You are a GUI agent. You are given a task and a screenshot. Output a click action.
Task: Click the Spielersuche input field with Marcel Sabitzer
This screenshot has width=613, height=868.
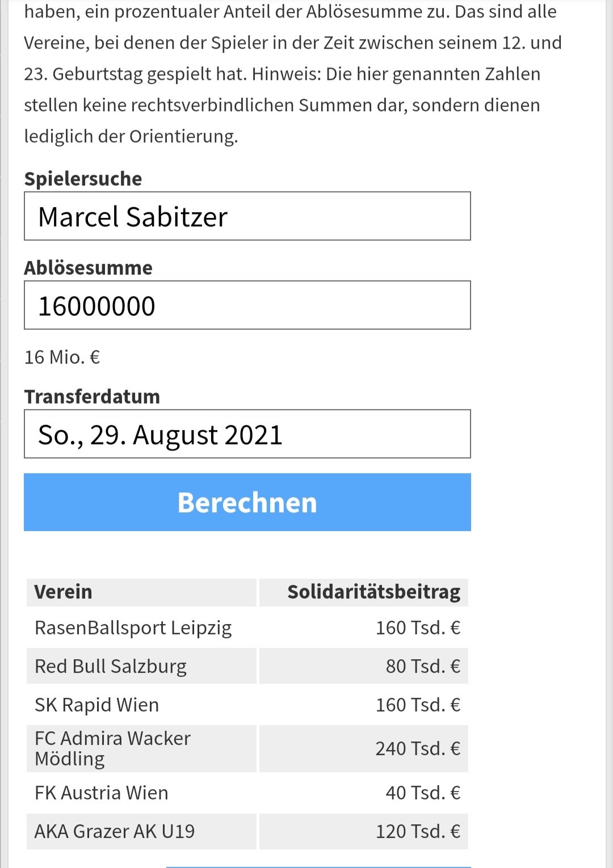pyautogui.click(x=247, y=216)
